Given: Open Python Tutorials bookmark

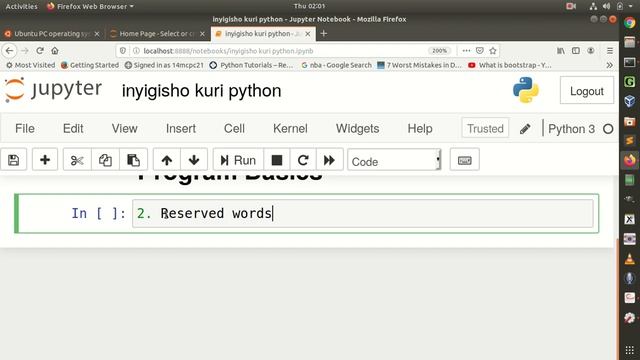Looking at the screenshot, I should pos(251,65).
